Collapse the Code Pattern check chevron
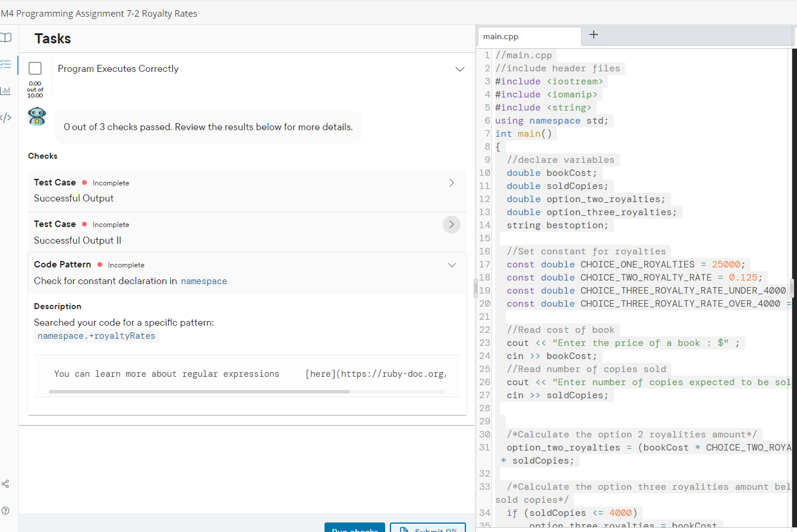 pos(452,265)
